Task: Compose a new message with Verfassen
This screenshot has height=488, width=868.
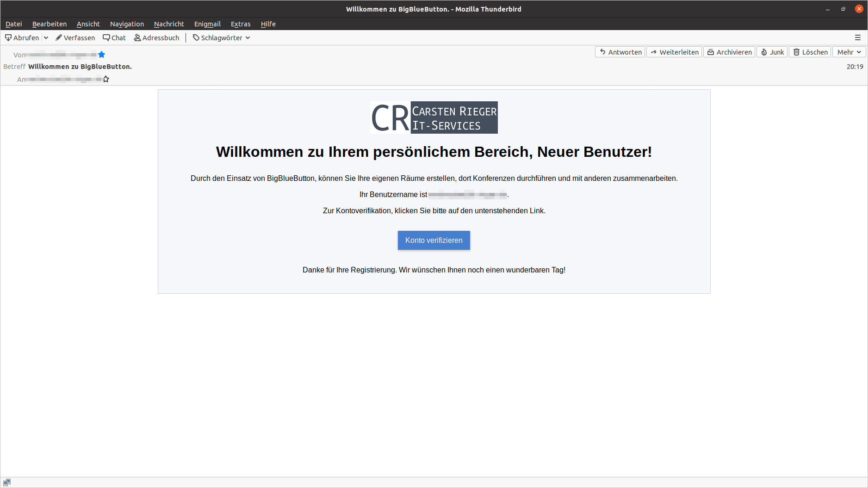Action: (x=75, y=38)
